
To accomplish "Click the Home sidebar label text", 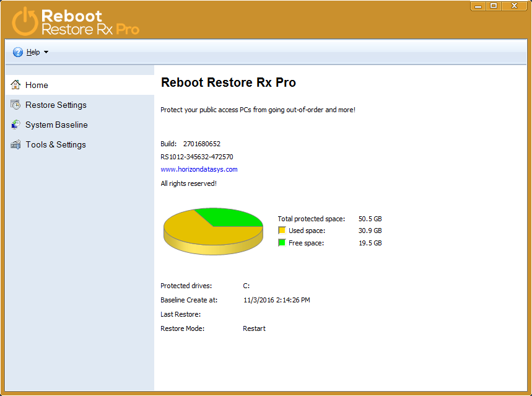I will [x=36, y=85].
